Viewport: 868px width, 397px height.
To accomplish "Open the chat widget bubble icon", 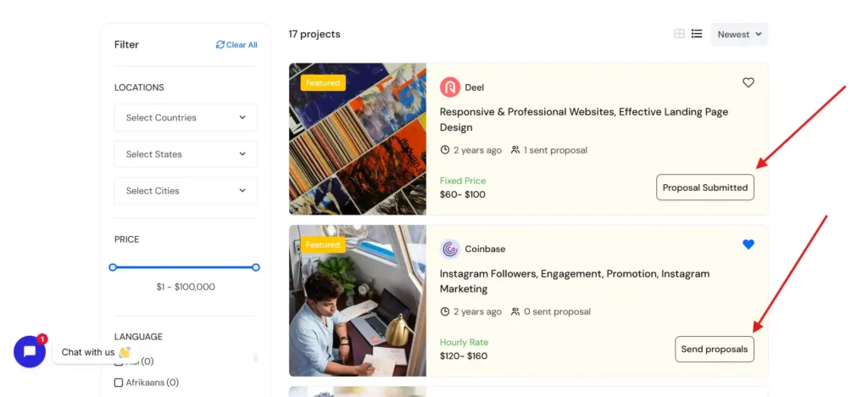I will pos(30,351).
